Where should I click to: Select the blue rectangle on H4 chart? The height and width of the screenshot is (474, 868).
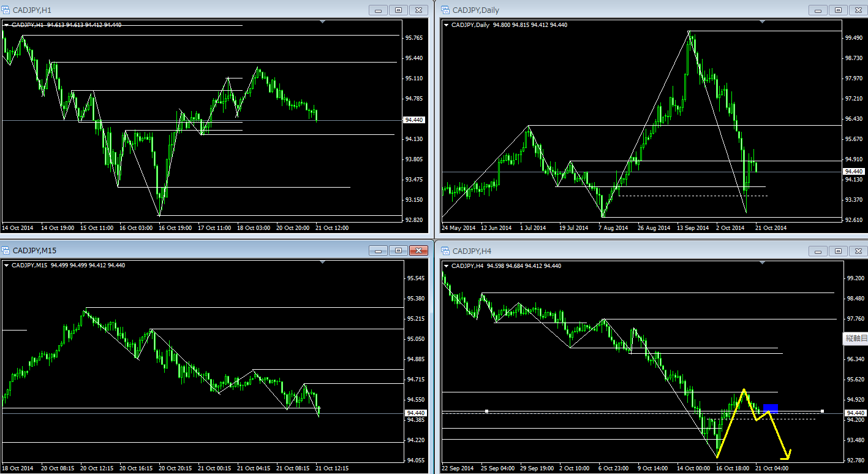[x=770, y=407]
